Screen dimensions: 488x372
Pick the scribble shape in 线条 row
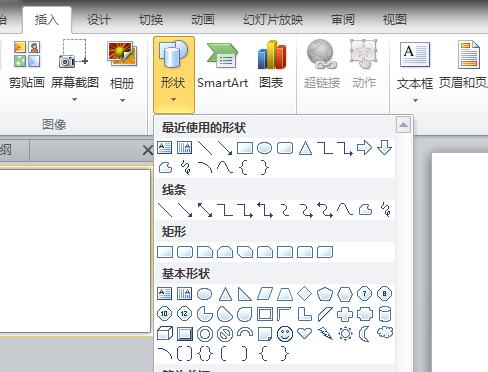point(386,210)
